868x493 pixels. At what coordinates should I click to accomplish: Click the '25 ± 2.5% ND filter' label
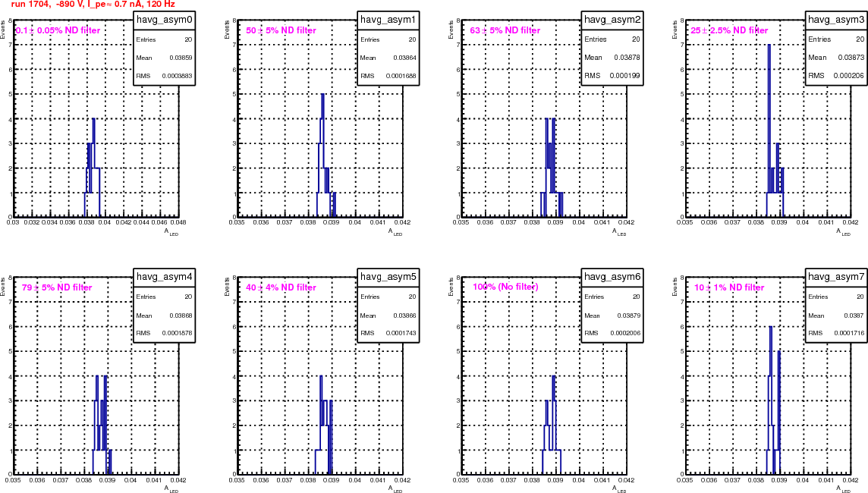[x=729, y=30]
